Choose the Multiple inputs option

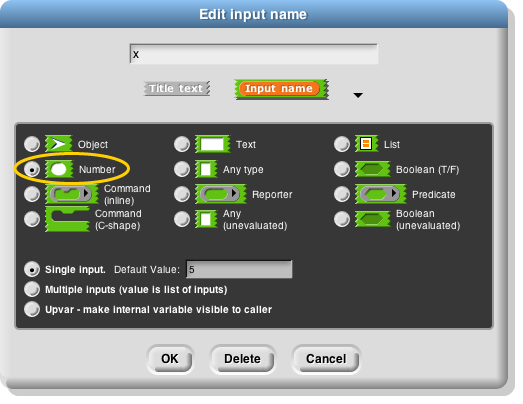[32, 289]
